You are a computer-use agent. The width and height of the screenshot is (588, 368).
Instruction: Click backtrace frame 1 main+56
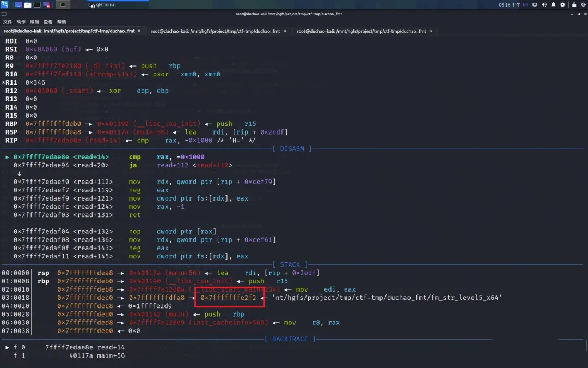(x=69, y=355)
